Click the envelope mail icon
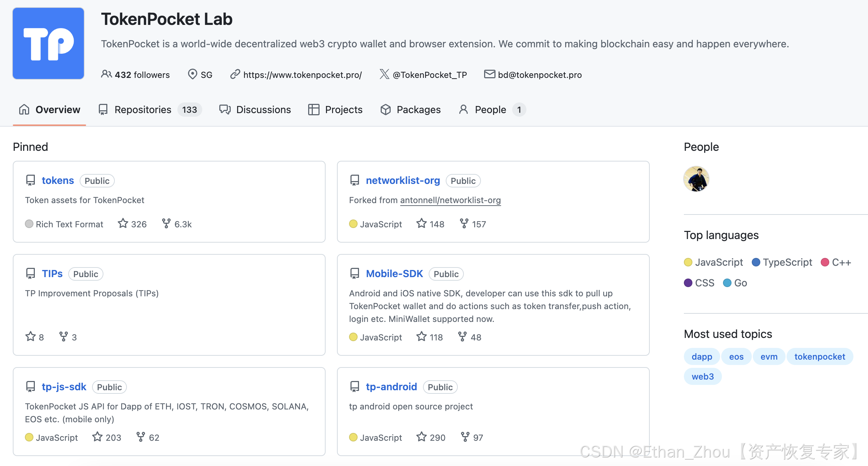868x466 pixels. [489, 74]
